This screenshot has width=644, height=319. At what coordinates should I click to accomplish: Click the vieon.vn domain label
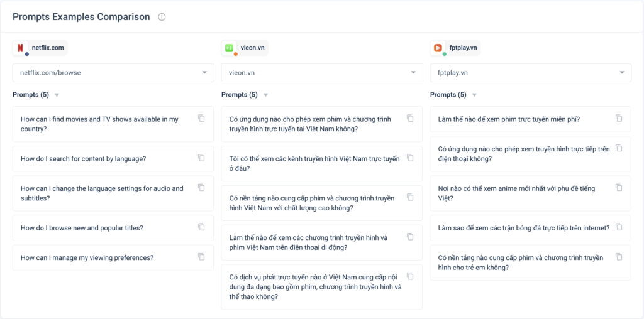tap(253, 48)
